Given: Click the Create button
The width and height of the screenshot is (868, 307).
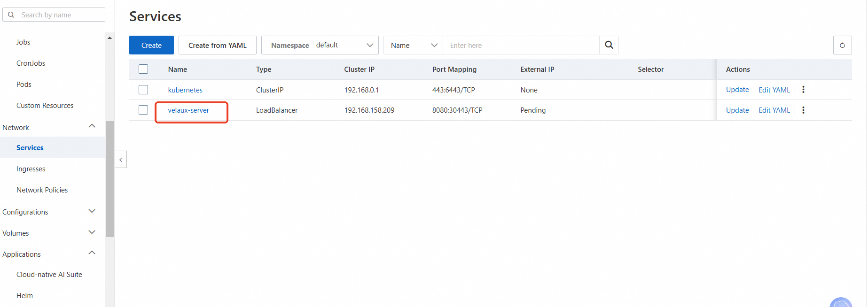Looking at the screenshot, I should (x=151, y=45).
